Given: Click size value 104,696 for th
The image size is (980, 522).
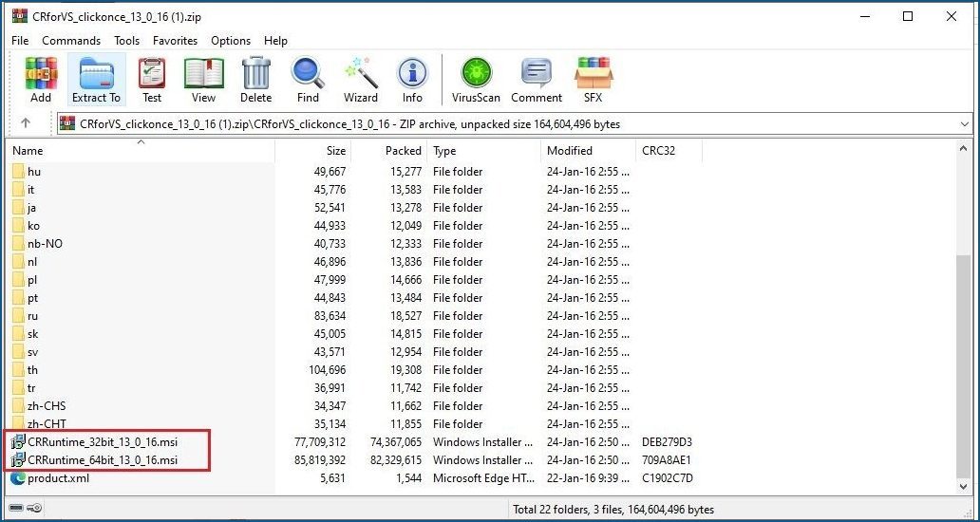Looking at the screenshot, I should click(328, 369).
